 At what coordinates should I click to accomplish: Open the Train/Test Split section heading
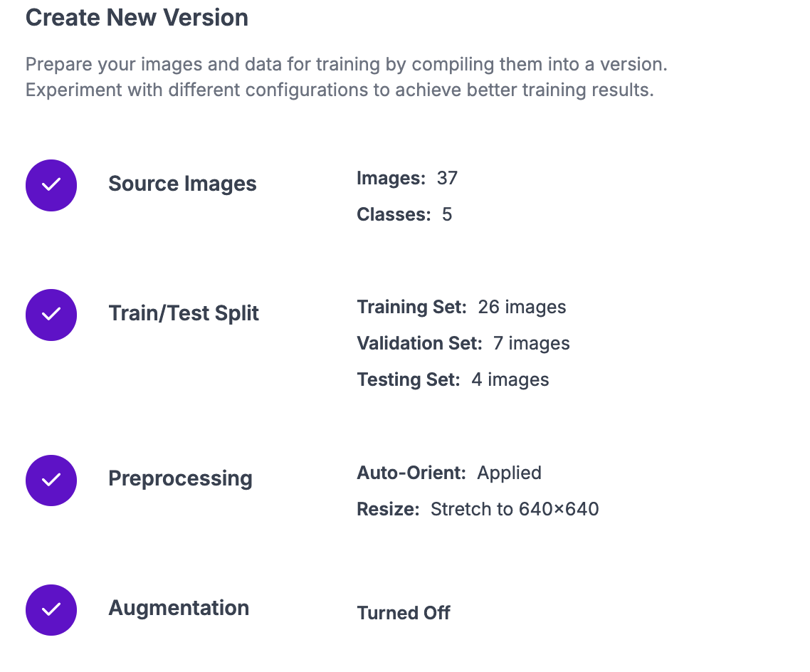pos(184,313)
